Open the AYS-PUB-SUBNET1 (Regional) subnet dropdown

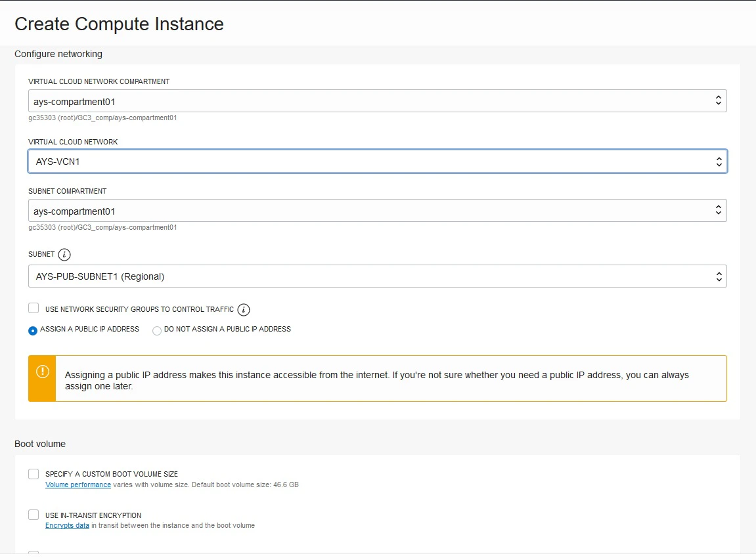(378, 276)
